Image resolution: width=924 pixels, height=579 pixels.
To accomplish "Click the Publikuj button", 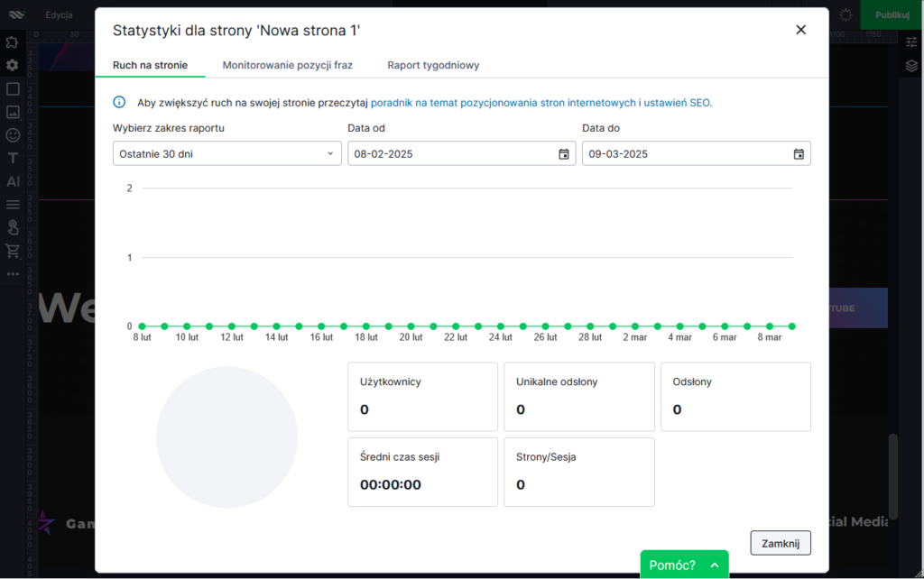I will click(892, 14).
